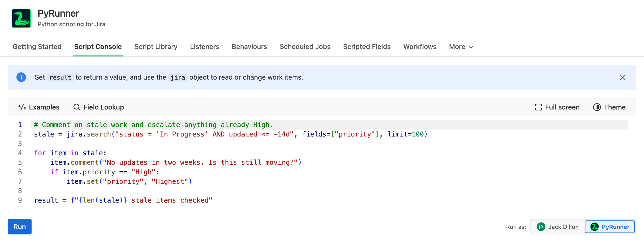The image size is (644, 246).
Task: Switch the editor to Full screen
Action: [557, 107]
